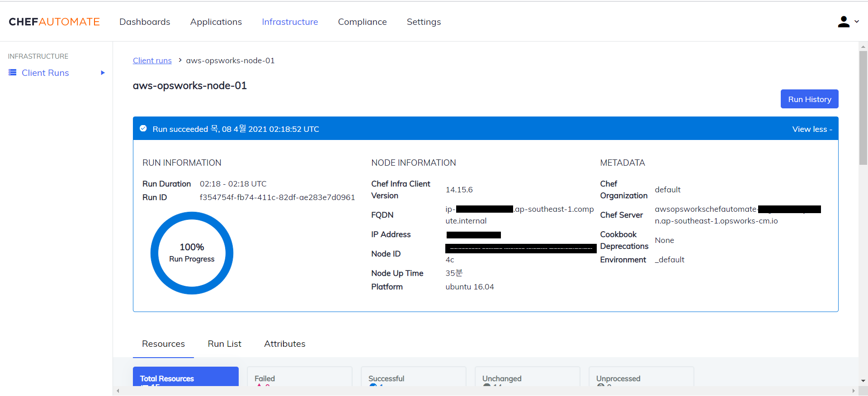The height and width of the screenshot is (396, 868).
Task: Click the horizontal scrollbar right arrow
Action: pos(854,391)
